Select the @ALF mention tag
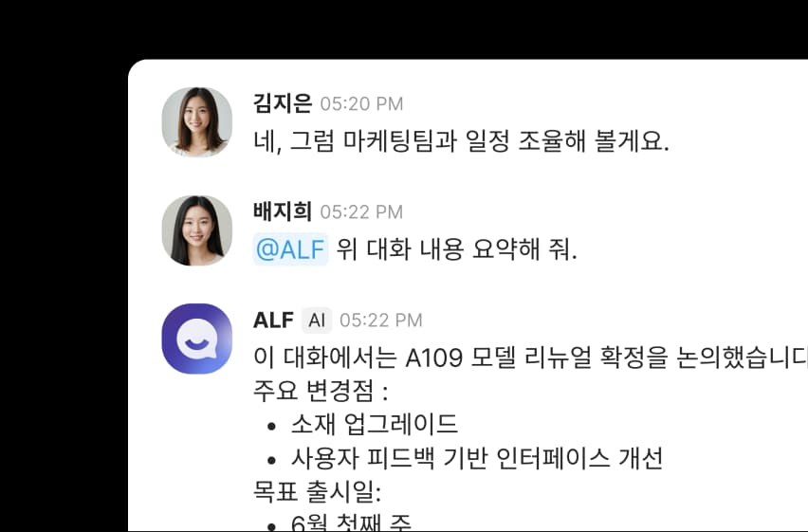 [290, 249]
